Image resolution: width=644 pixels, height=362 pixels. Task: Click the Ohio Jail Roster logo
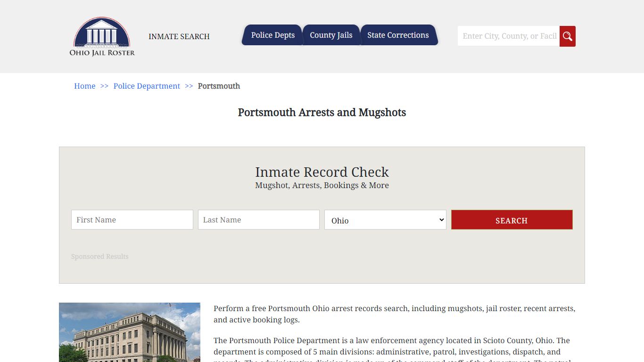(x=102, y=37)
